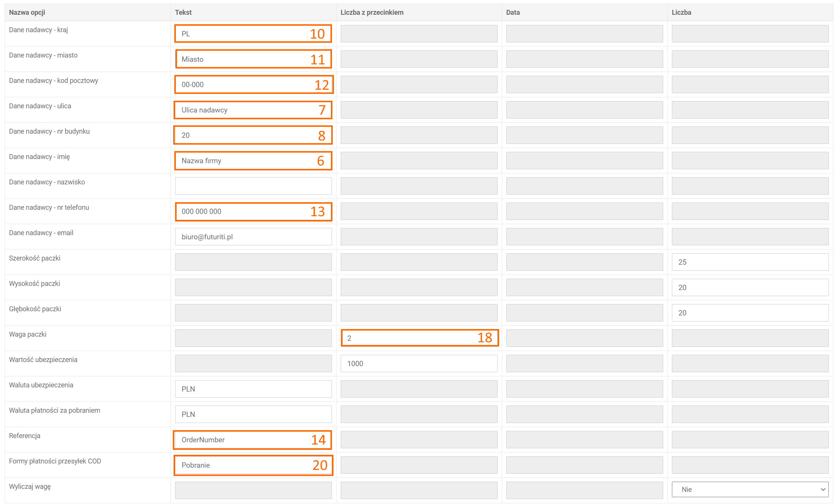Click the Waluta ubezpieczenia text field
The image size is (836, 504).
(x=253, y=389)
